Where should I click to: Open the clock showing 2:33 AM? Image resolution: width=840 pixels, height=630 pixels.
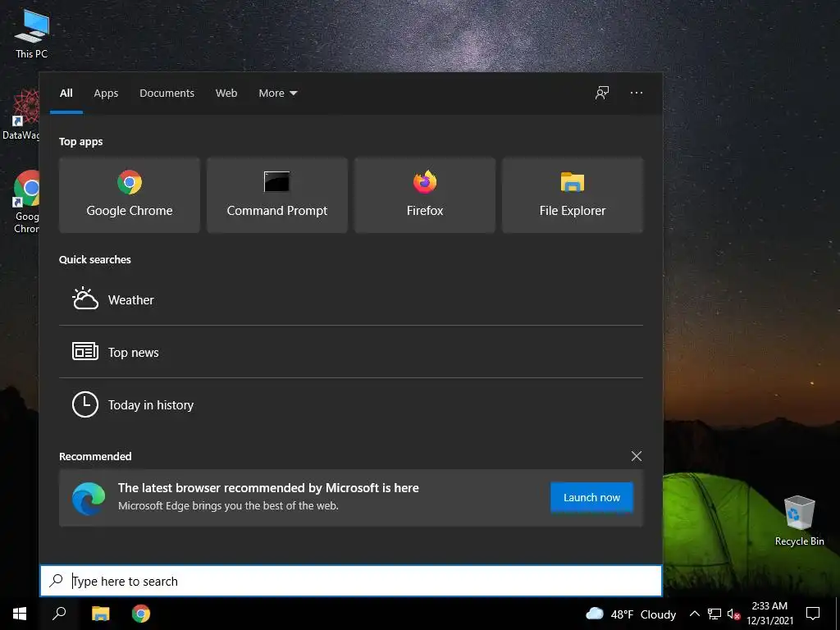(769, 614)
